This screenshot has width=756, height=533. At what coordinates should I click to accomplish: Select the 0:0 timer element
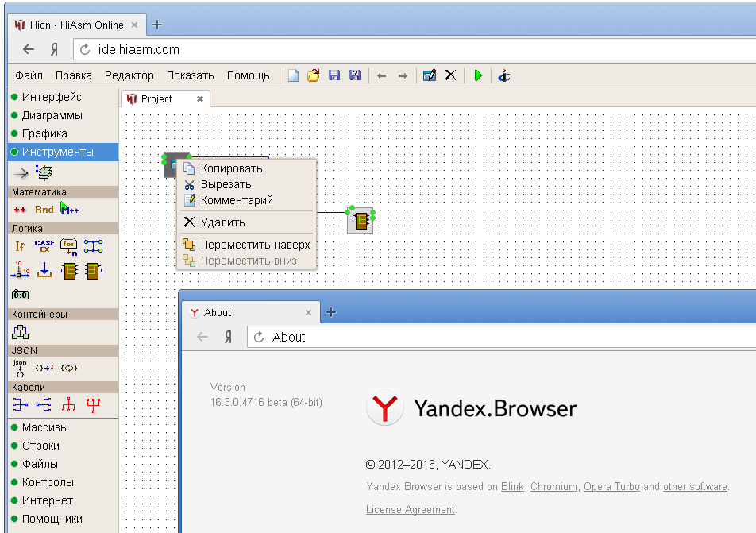21,295
